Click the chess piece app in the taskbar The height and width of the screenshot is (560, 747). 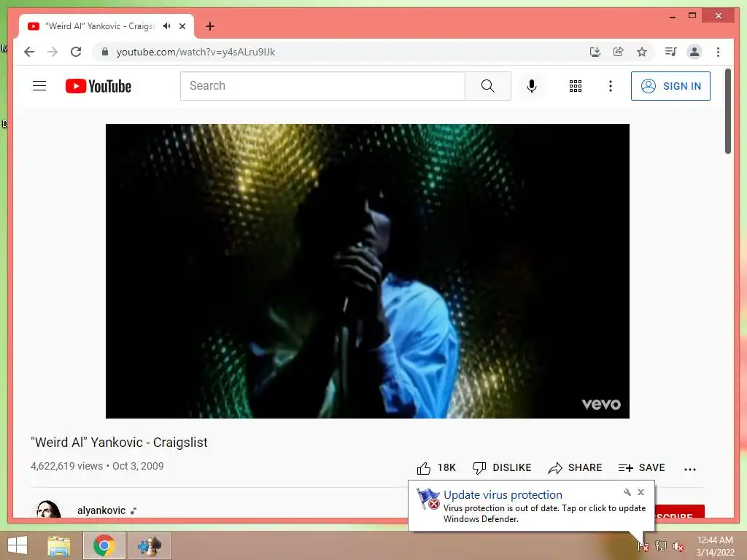(x=150, y=545)
